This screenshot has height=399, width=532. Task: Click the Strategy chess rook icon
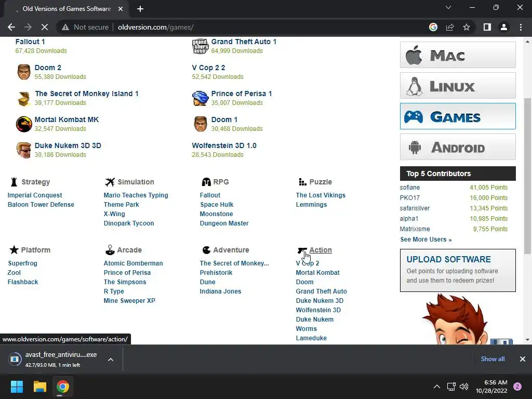pyautogui.click(x=14, y=182)
